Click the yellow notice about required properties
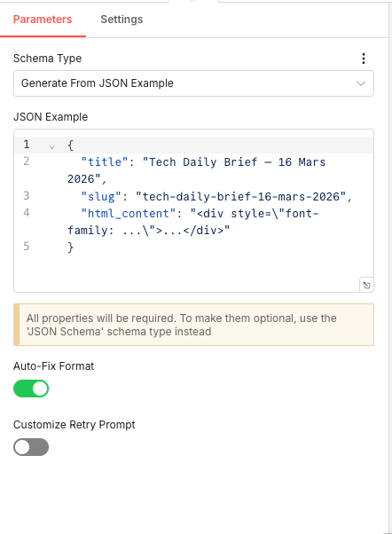Screen dimensions: 392x534 193,325
